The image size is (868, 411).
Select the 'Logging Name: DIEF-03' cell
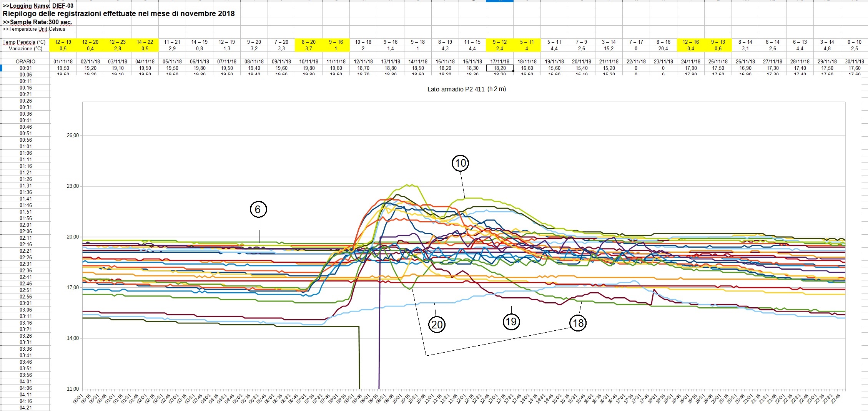tap(38, 6)
